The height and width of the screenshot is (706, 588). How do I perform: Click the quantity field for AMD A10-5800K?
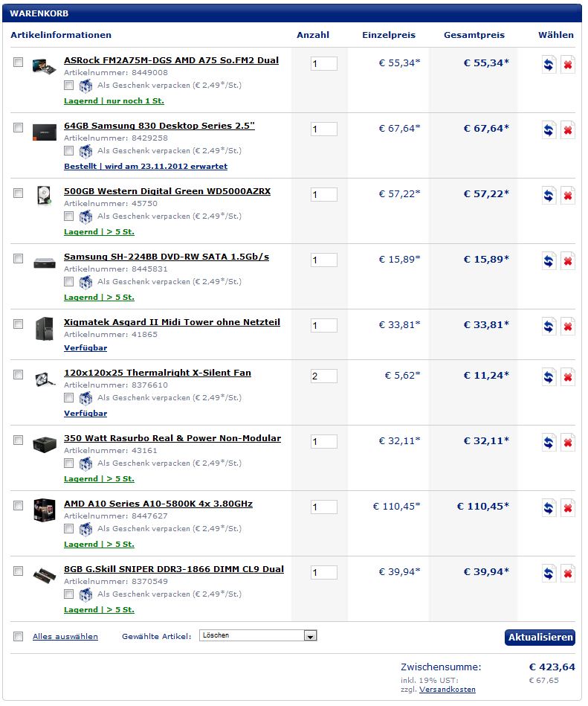pos(323,507)
